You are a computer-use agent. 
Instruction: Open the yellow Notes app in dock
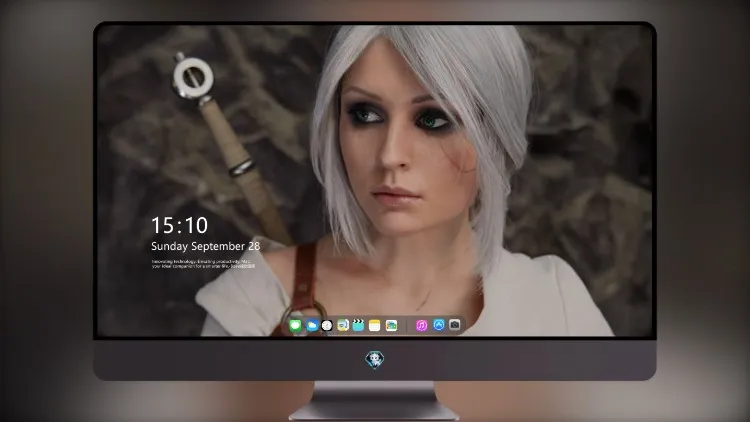pyautogui.click(x=375, y=326)
